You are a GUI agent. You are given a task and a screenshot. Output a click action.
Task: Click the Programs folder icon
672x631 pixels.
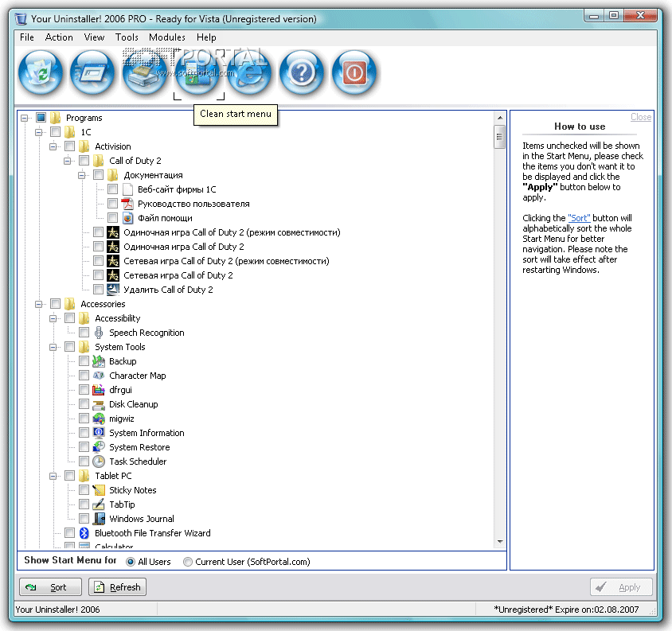(x=56, y=118)
